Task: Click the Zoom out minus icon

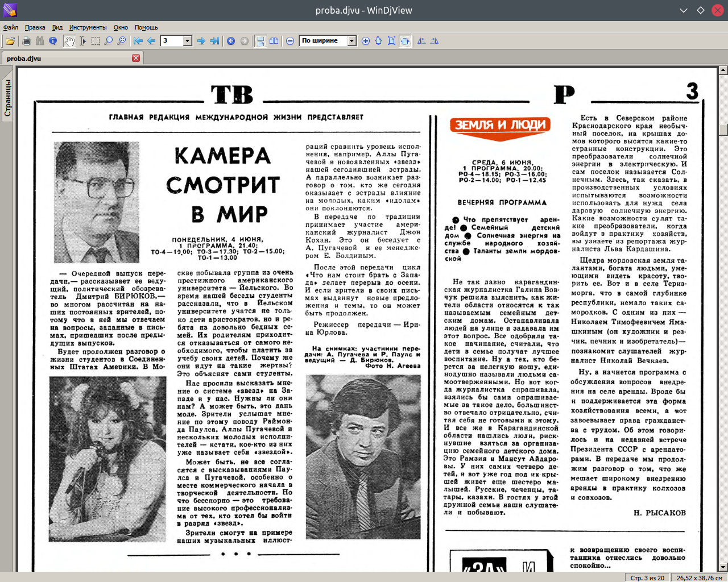Action: click(290, 41)
